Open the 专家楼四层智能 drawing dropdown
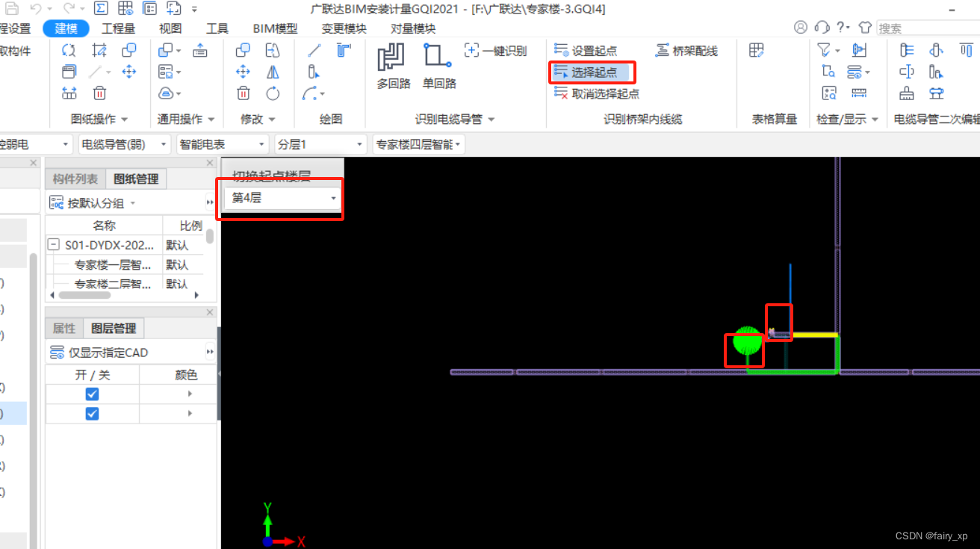This screenshot has width=980, height=549. (x=418, y=144)
